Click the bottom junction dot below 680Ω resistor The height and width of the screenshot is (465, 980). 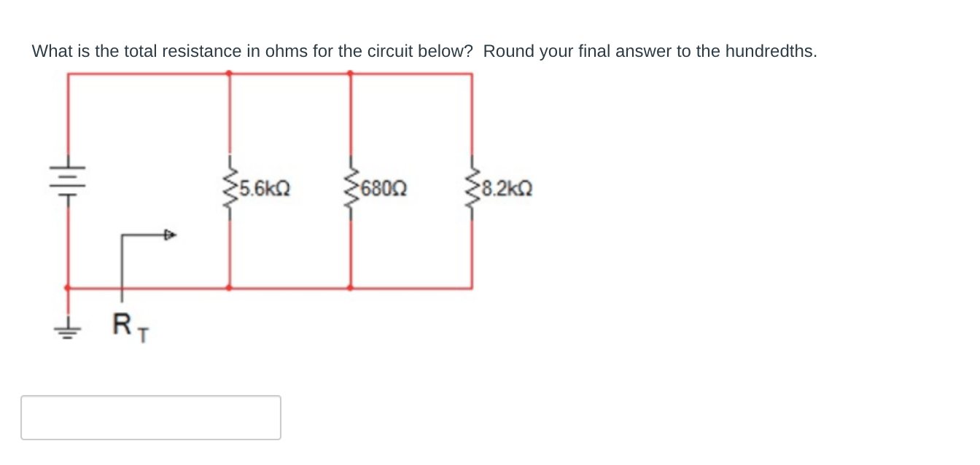(x=351, y=288)
